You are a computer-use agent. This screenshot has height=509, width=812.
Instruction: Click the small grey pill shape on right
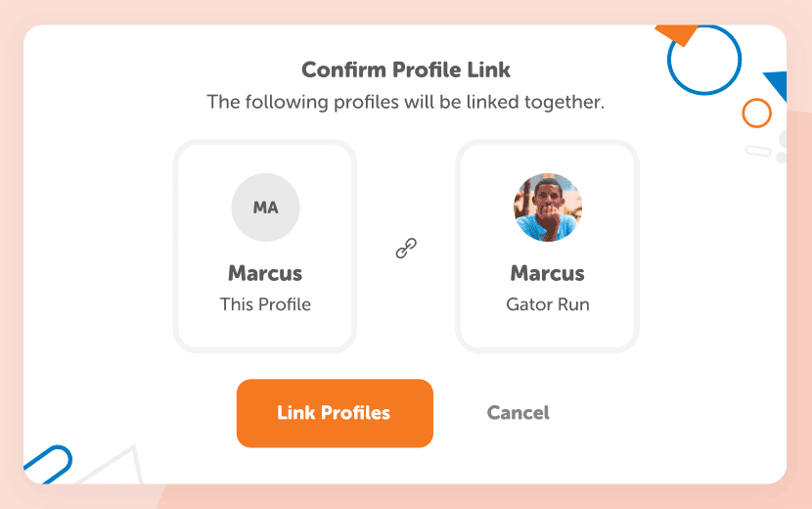[x=758, y=151]
